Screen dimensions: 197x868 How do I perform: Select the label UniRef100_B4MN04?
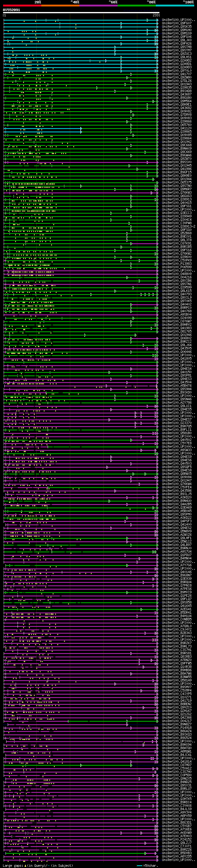177,558
